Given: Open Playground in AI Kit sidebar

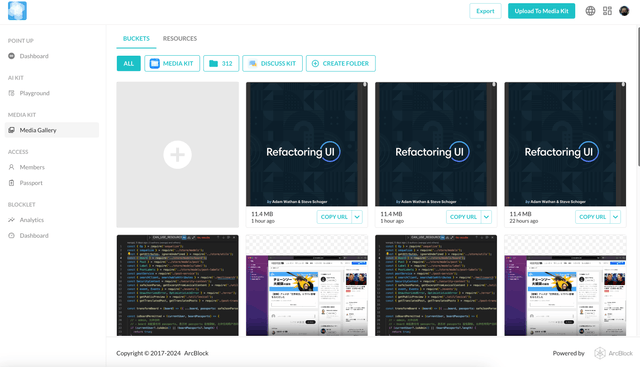Looking at the screenshot, I should (x=35, y=93).
